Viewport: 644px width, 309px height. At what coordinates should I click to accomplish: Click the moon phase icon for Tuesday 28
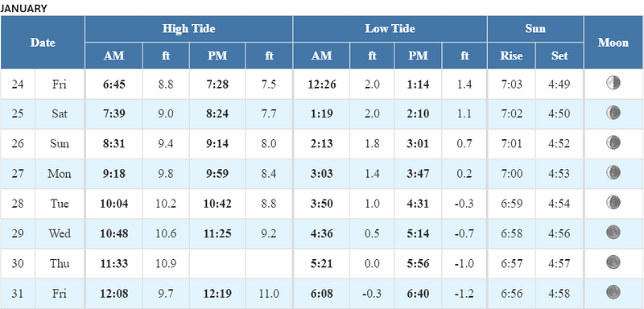tap(613, 202)
